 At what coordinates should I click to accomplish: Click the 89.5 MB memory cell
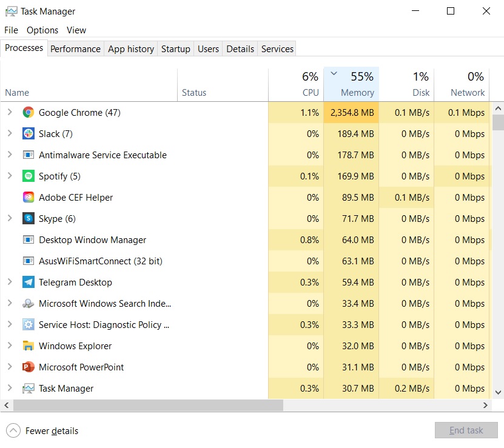351,197
